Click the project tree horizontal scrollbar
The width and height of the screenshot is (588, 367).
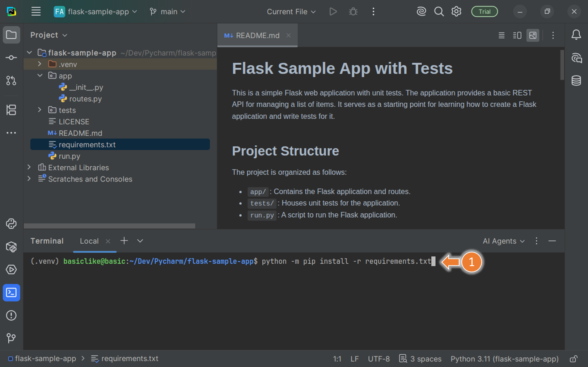(x=110, y=226)
